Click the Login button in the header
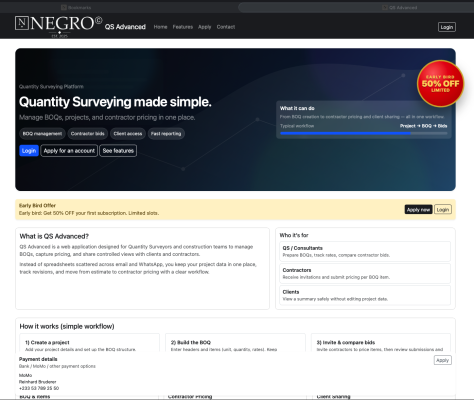This screenshot has width=474, height=400. click(x=447, y=27)
